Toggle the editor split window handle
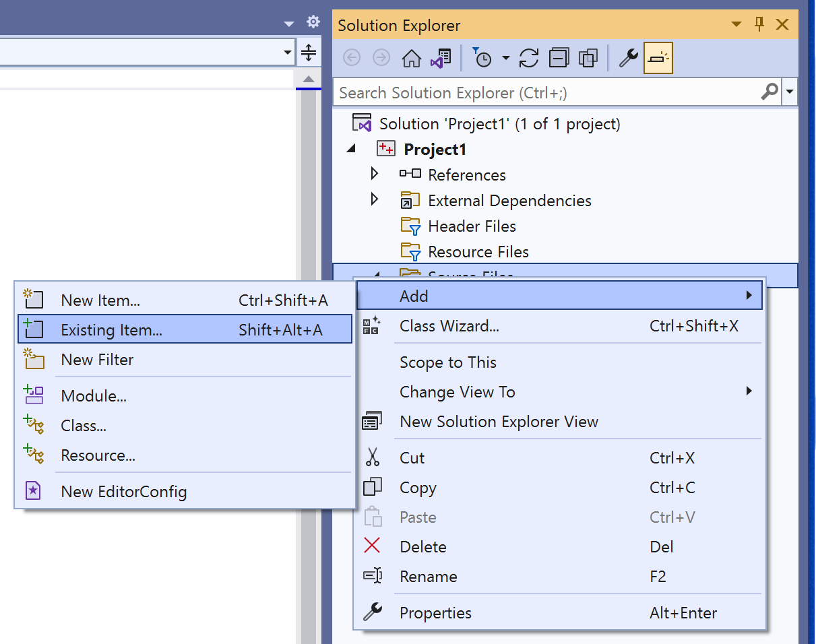The image size is (816, 644). [308, 53]
